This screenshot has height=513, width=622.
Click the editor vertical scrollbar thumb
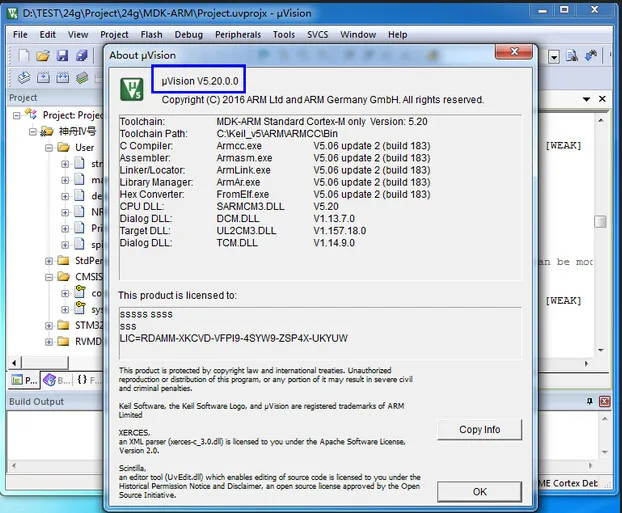[x=600, y=221]
